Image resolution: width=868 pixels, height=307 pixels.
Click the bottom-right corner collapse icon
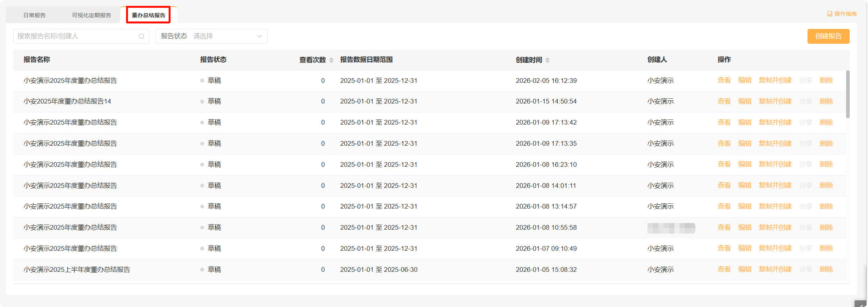pyautogui.click(x=861, y=304)
